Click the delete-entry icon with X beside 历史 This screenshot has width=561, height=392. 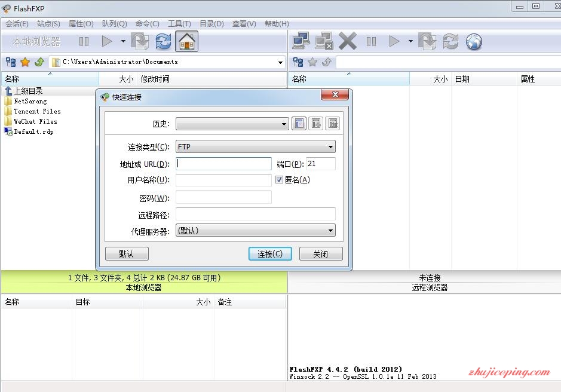click(332, 124)
